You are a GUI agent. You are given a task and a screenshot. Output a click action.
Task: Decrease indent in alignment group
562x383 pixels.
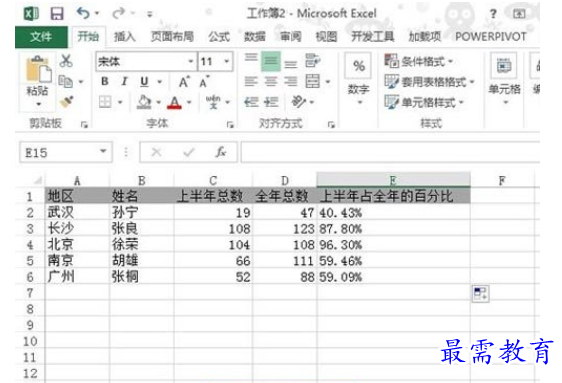click(x=251, y=102)
